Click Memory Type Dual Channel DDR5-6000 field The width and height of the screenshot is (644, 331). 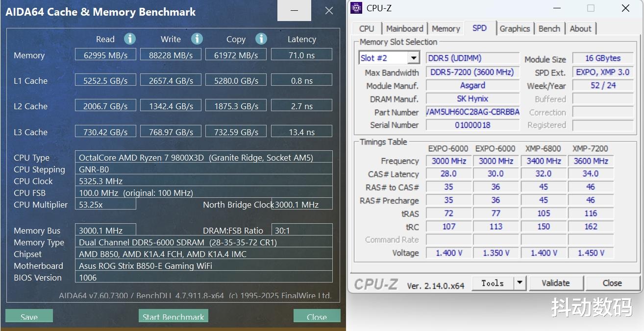pyautogui.click(x=203, y=242)
